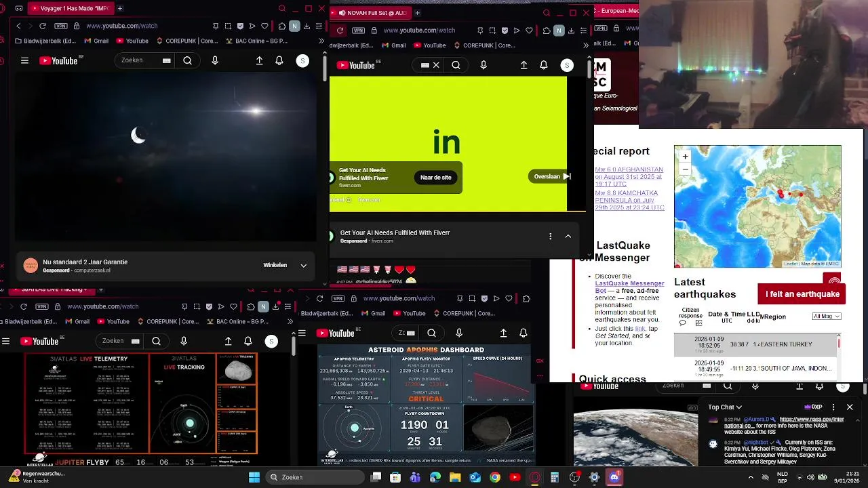Open create upload icon in NOVAH window
Viewport: 868px width, 488px height.
click(x=524, y=65)
